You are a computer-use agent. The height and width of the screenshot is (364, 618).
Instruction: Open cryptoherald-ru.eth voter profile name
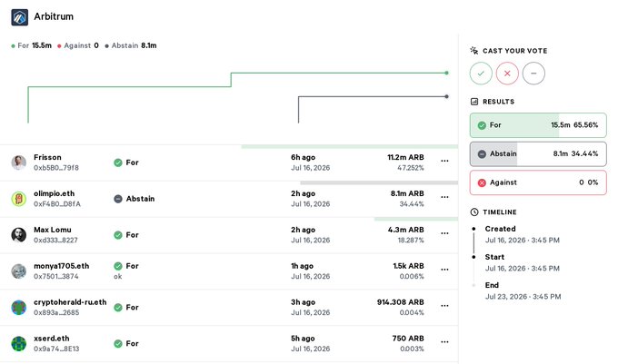tap(70, 302)
